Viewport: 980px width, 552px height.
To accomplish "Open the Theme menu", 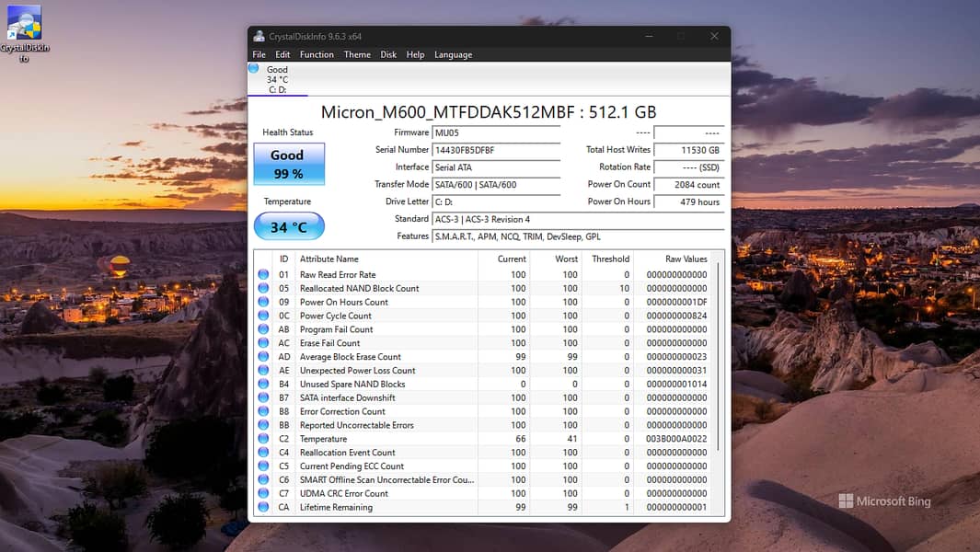I will pos(357,54).
